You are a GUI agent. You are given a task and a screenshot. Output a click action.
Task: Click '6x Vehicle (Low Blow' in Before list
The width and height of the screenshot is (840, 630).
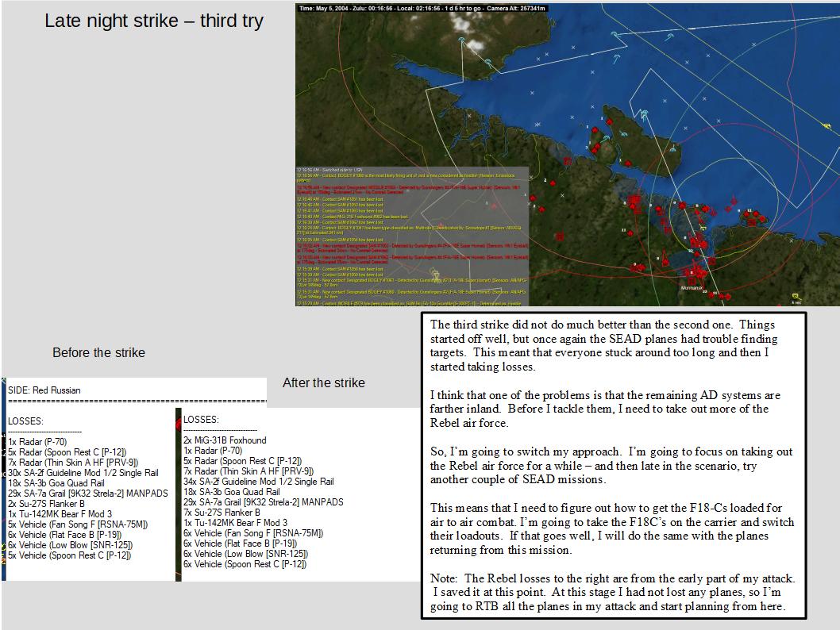coord(70,545)
